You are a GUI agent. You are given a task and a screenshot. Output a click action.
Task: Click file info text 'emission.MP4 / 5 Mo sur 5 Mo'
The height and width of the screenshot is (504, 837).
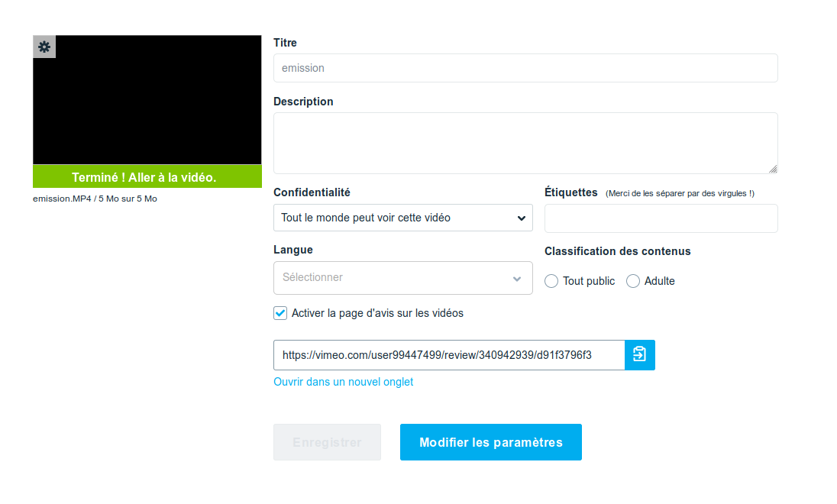point(95,199)
